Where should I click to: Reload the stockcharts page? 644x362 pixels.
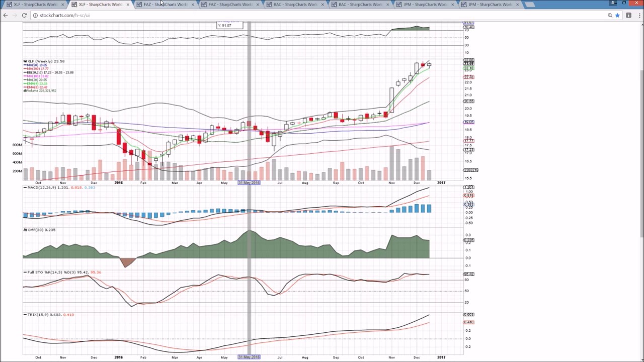(24, 15)
